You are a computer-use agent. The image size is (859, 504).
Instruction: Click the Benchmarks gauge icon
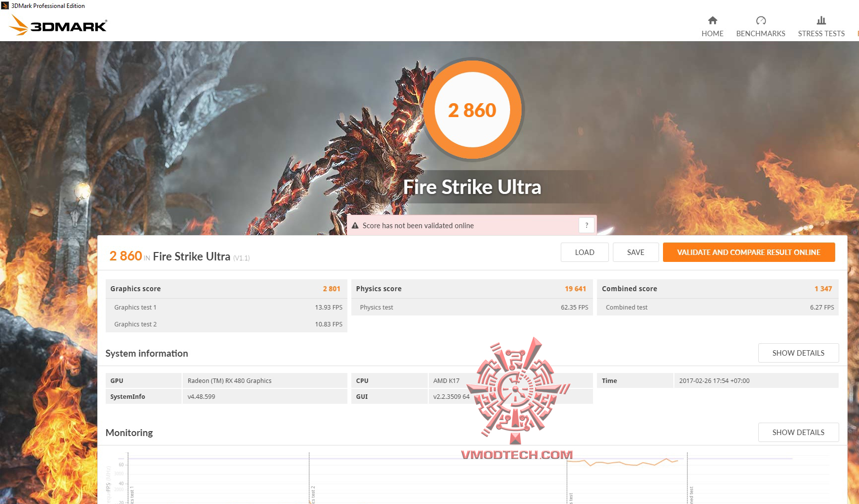pos(760,21)
